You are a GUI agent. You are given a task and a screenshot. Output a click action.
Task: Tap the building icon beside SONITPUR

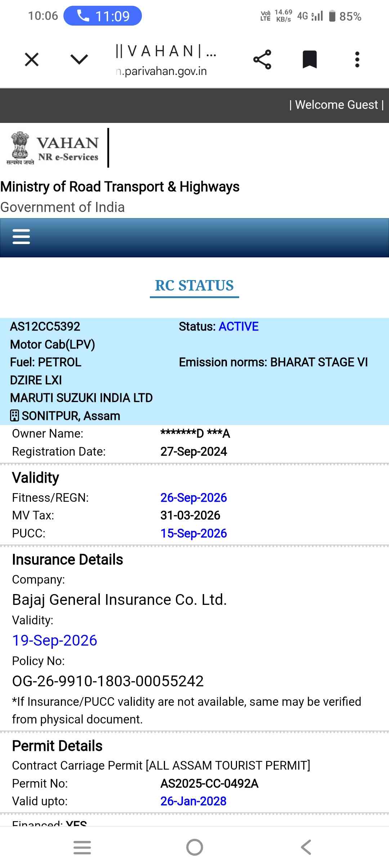[x=14, y=416]
